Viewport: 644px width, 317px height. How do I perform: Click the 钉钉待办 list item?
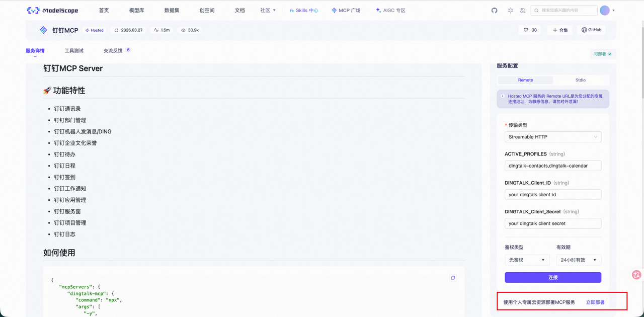(x=65, y=154)
